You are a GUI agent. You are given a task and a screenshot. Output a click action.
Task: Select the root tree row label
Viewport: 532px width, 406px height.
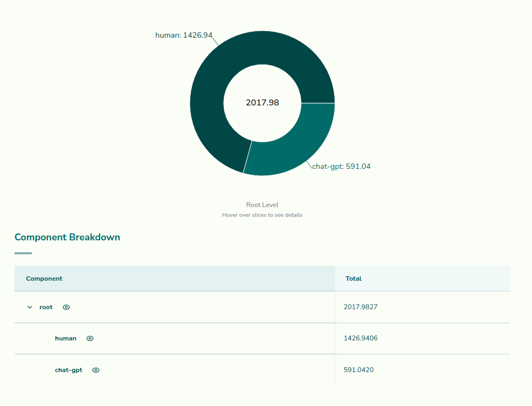click(x=46, y=307)
